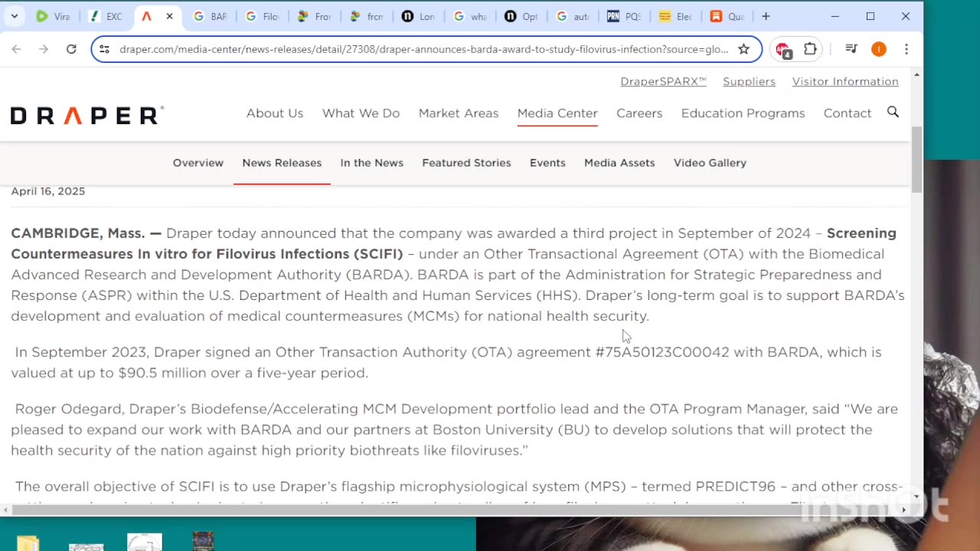Image resolution: width=980 pixels, height=551 pixels.
Task: Switch to the 'Qua' browser tab
Action: (727, 16)
